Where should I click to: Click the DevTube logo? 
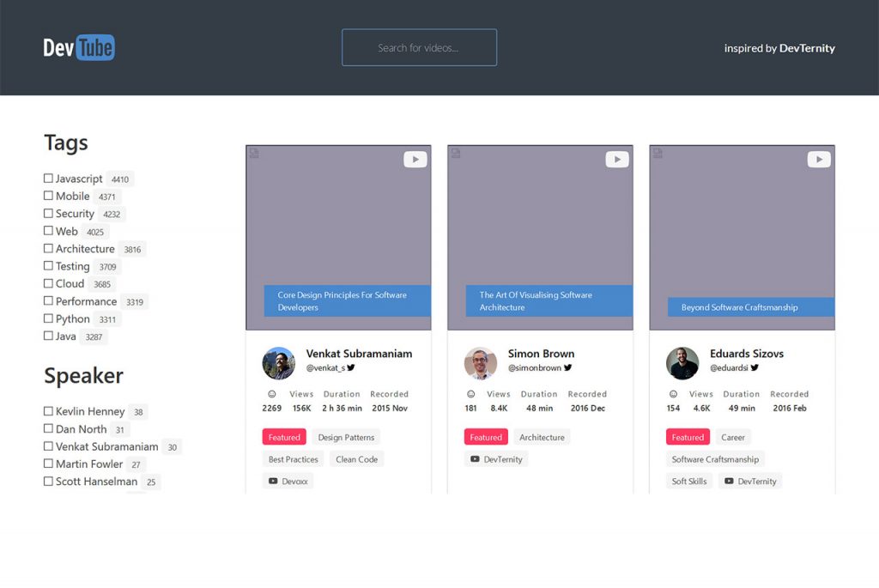[79, 47]
